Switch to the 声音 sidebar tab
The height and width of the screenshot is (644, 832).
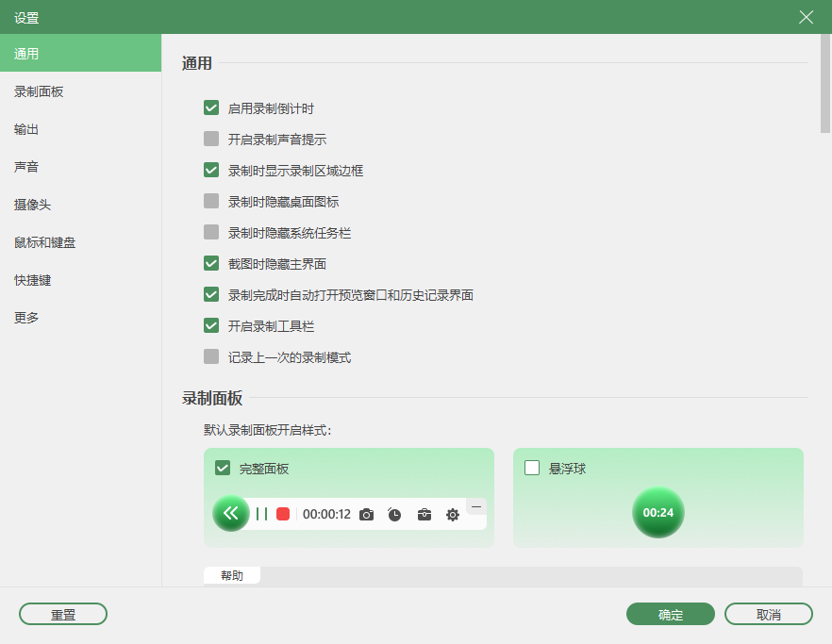pyautogui.click(x=81, y=167)
